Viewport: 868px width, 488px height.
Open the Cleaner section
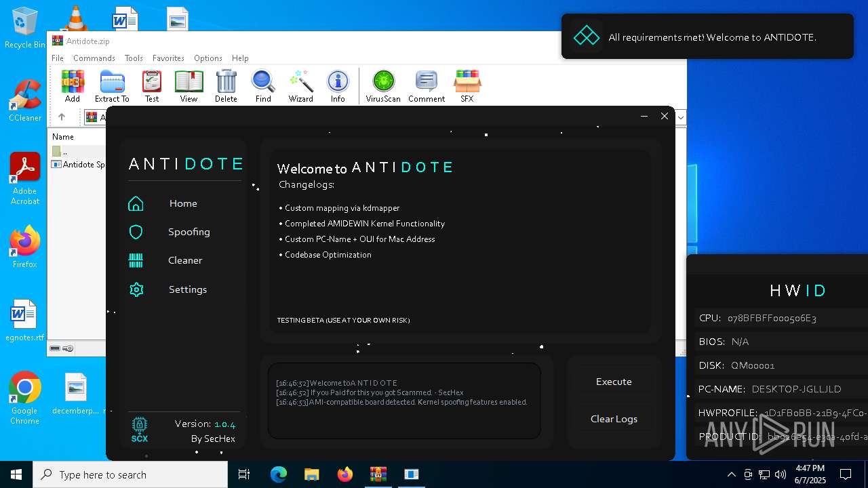[x=185, y=260]
